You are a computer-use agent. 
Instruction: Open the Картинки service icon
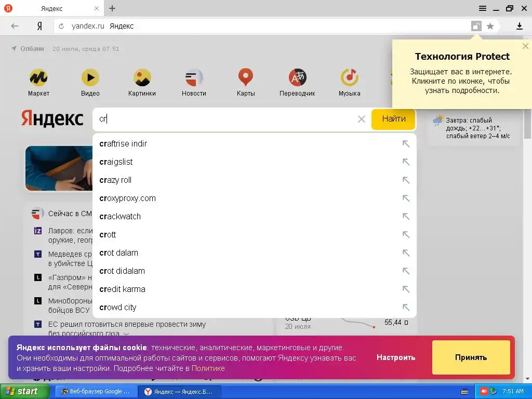pyautogui.click(x=142, y=77)
